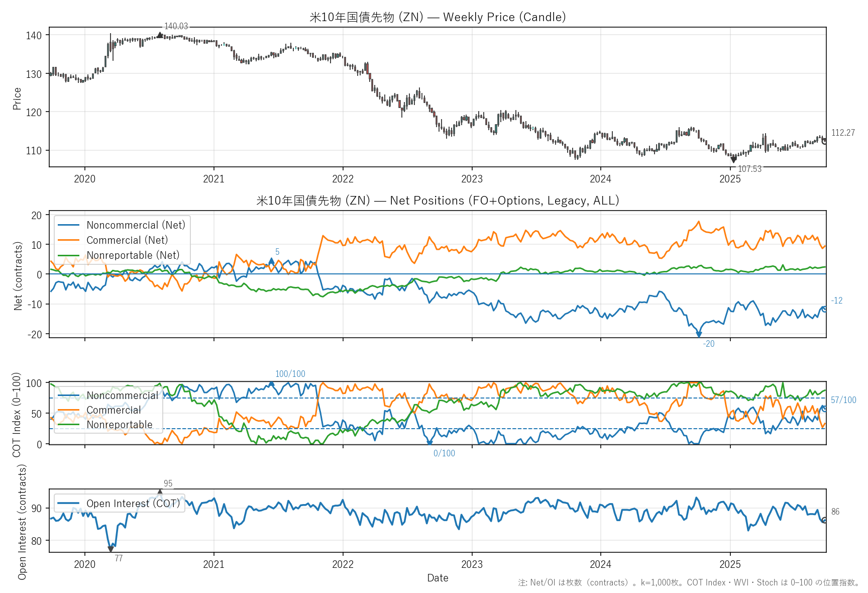Image resolution: width=868 pixels, height=593 pixels.
Task: Click the latest COT Index circle at 57/100
Action: point(824,409)
